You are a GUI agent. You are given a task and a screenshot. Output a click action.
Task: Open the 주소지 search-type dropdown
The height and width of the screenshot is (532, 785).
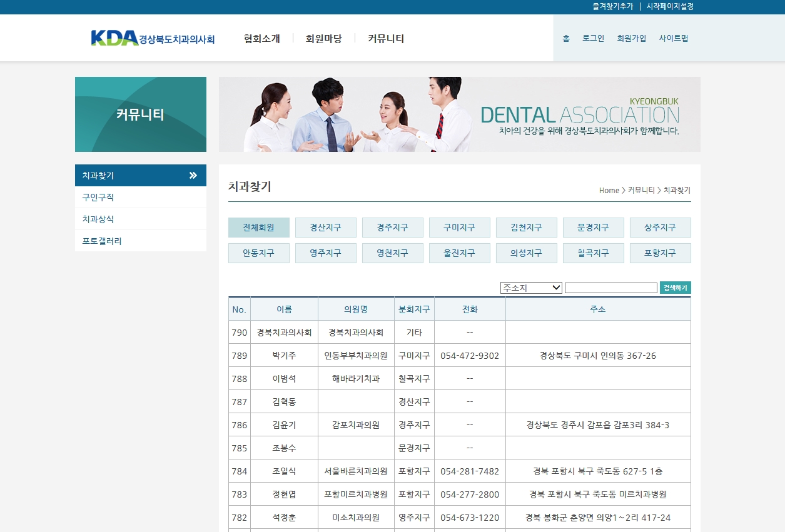click(x=531, y=288)
